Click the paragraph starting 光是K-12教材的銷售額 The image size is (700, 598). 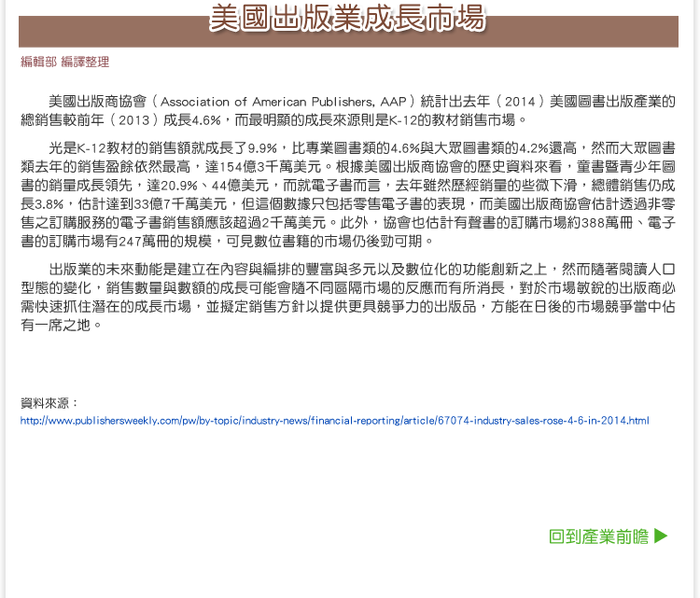348,195
